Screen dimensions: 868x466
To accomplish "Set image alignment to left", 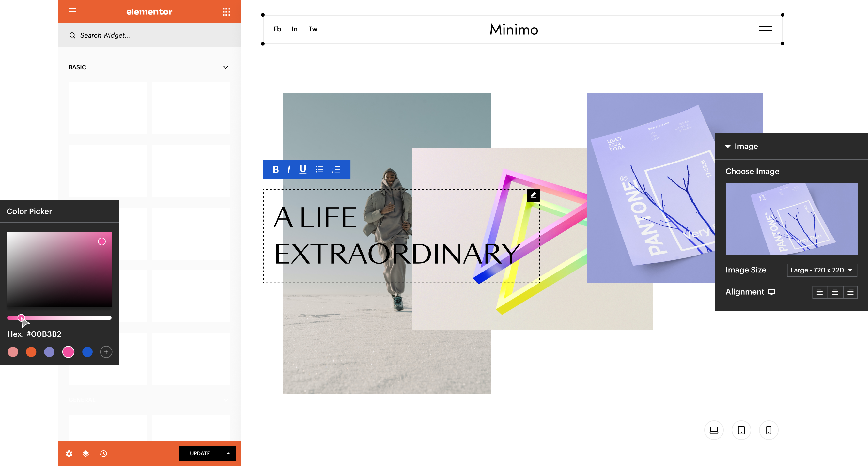I will [819, 292].
